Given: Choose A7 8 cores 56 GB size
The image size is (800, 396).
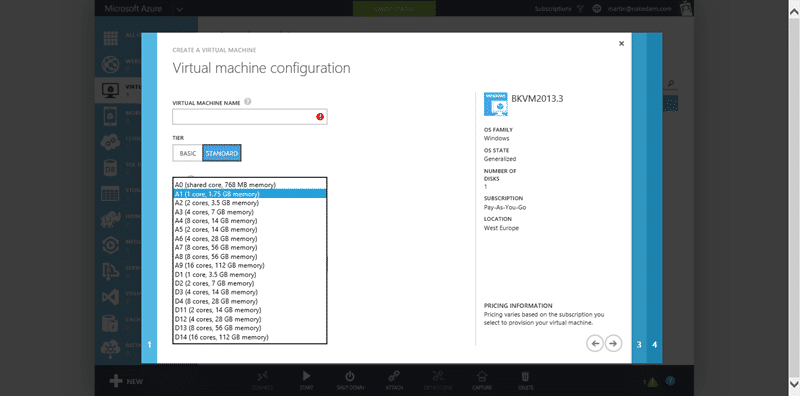Looking at the screenshot, I should click(249, 248).
